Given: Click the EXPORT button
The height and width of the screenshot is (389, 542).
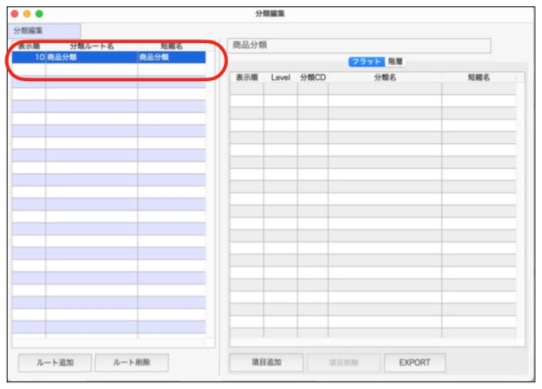Looking at the screenshot, I should (415, 362).
